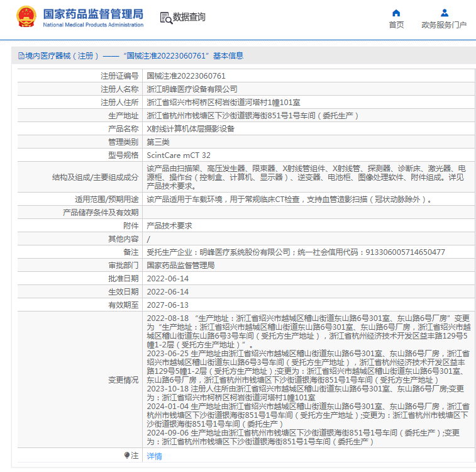
Task: Select 备注 entrusted manufacturer text
Action: [x=296, y=252]
